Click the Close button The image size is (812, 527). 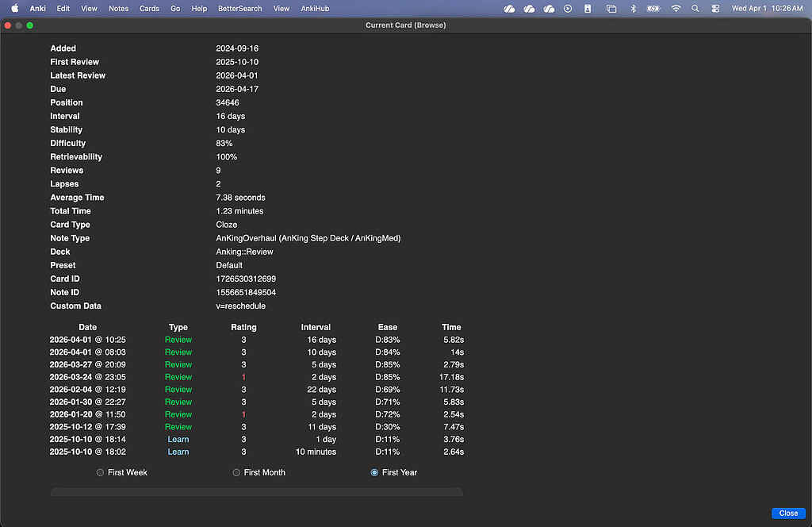point(788,513)
